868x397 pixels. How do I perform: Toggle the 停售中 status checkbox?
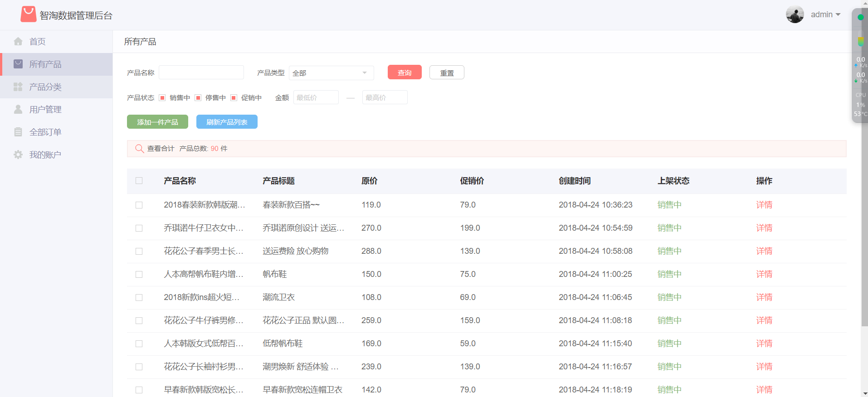pos(198,97)
